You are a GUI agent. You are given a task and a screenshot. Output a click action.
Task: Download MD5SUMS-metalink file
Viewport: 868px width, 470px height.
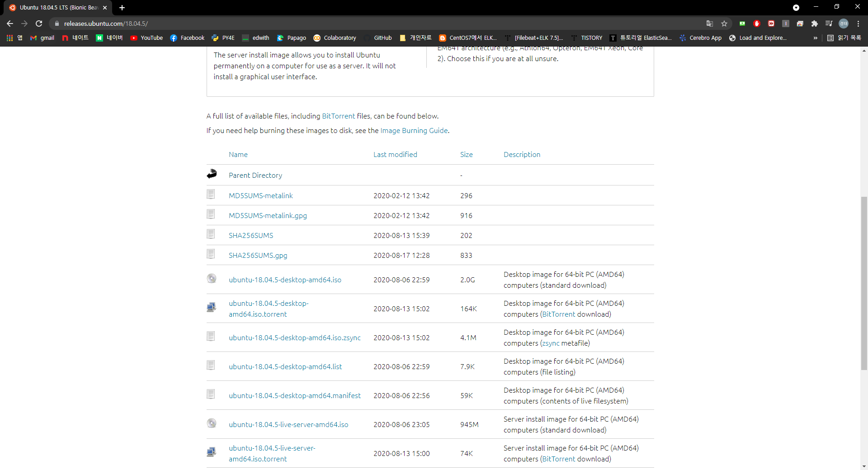pyautogui.click(x=261, y=196)
